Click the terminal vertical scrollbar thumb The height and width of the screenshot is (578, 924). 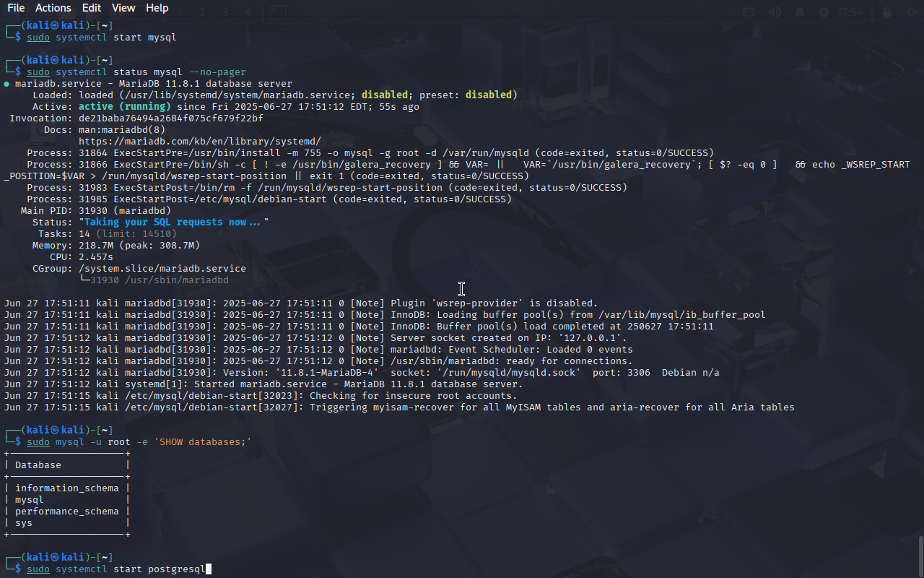click(x=920, y=556)
